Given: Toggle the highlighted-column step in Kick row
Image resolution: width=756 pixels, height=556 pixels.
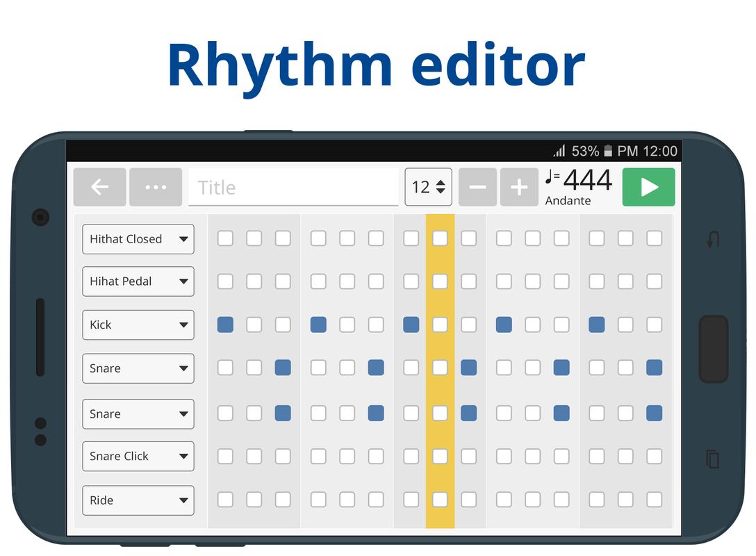Looking at the screenshot, I should click(440, 325).
